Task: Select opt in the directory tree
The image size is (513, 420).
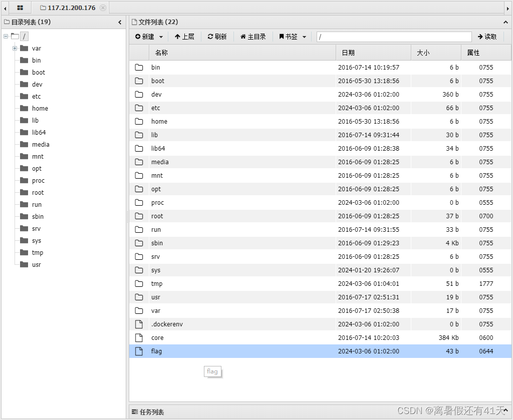Action: point(37,169)
